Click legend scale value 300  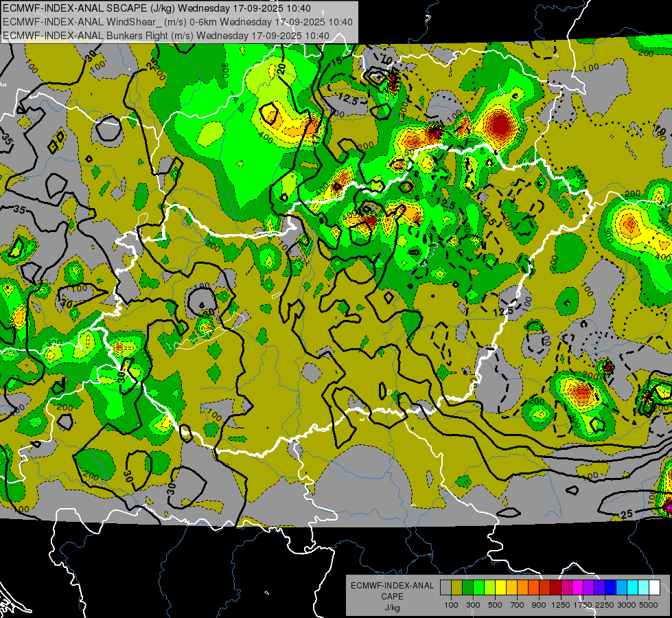tap(473, 605)
